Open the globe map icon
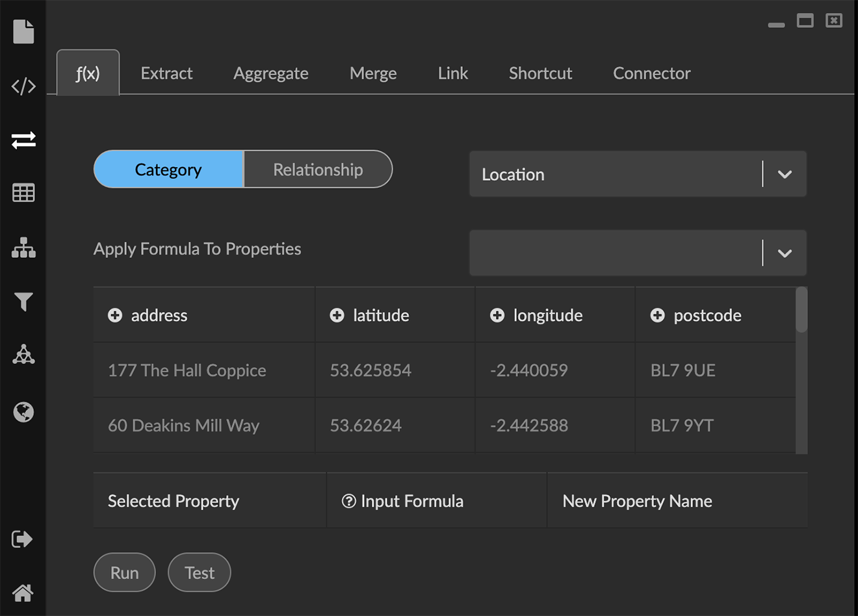The image size is (858, 616). pyautogui.click(x=23, y=412)
